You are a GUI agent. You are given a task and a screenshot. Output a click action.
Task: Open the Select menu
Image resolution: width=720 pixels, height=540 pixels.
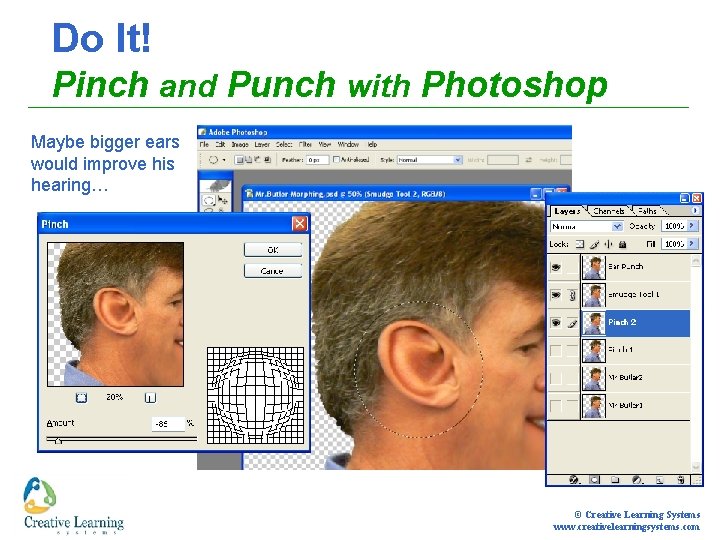(284, 144)
